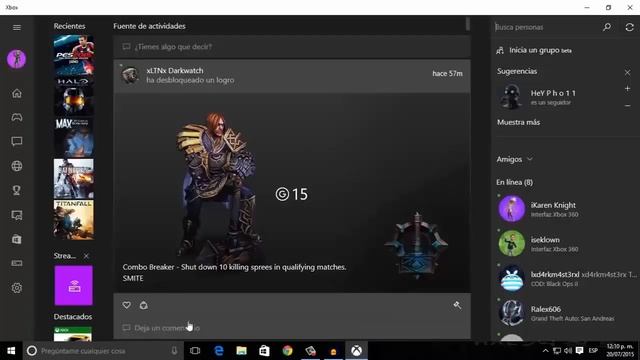Open Chrome from the taskbar
640x360 pixels.
point(287,351)
